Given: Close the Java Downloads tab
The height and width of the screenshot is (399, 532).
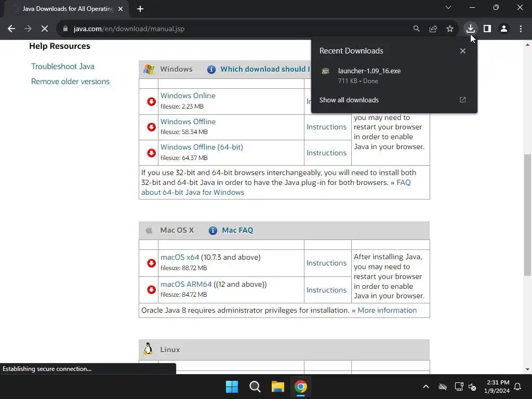Looking at the screenshot, I should tap(121, 9).
